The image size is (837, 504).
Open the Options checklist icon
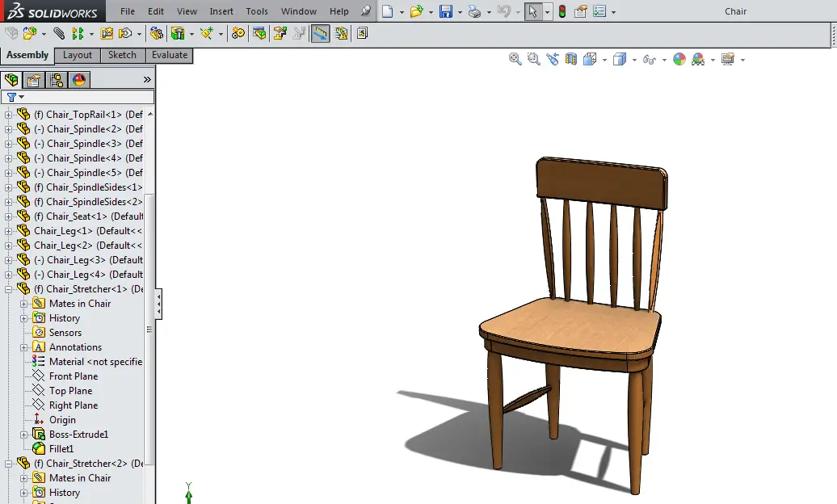[599, 11]
